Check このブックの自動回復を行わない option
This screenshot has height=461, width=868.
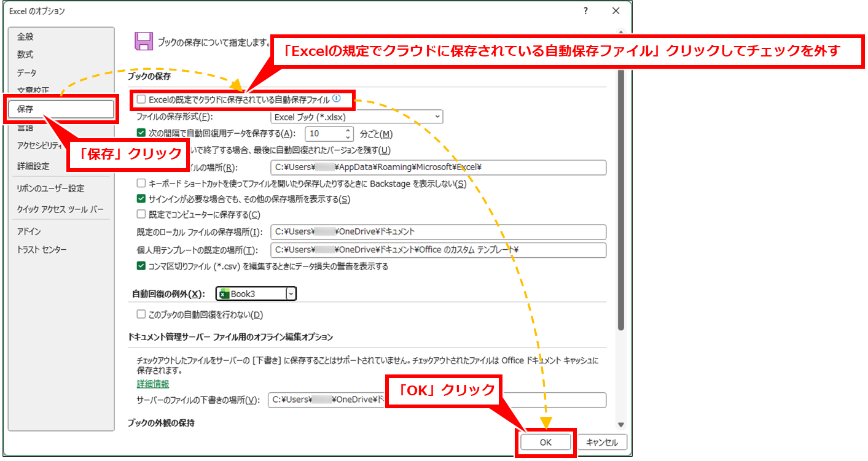141,314
